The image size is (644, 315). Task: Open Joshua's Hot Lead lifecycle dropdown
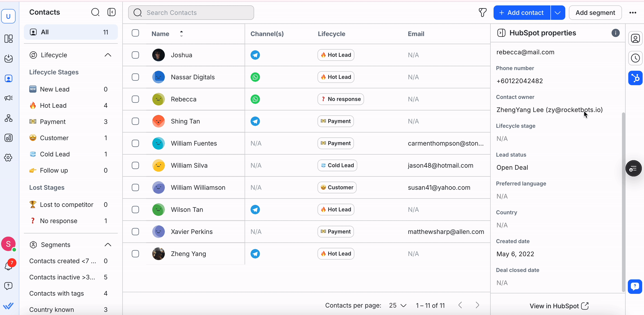click(336, 55)
